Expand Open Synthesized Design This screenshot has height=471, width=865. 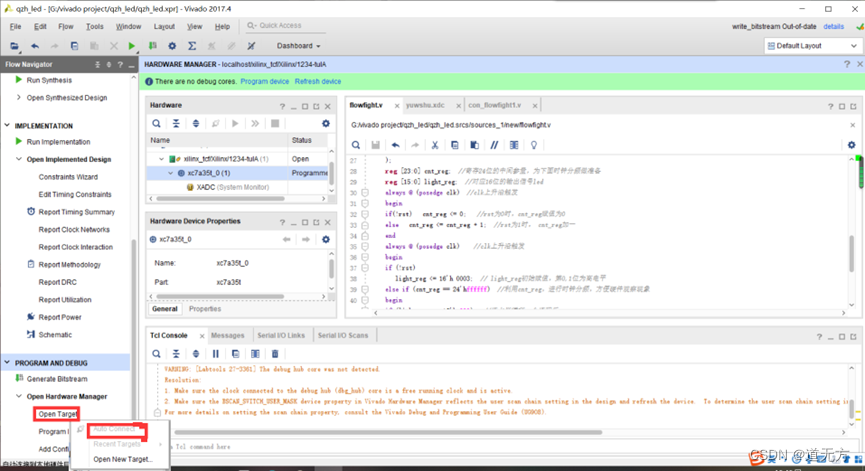tap(19, 98)
